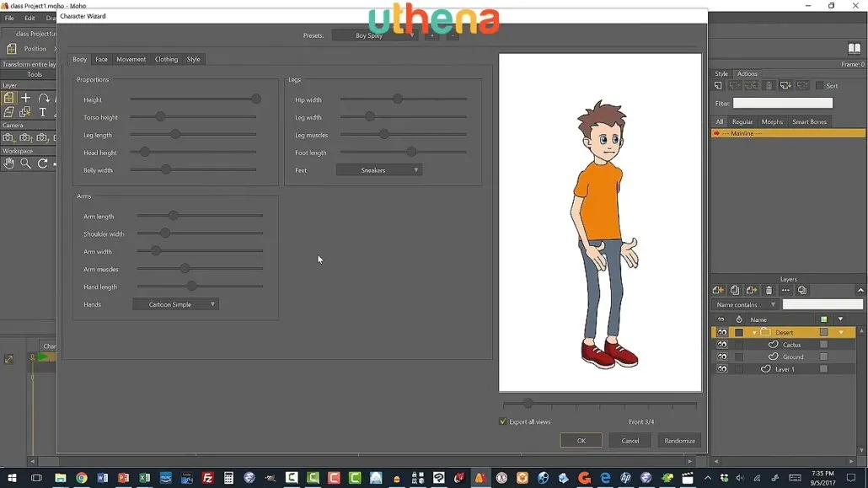The image size is (868, 488).
Task: Click the Actions Filter input field
Action: 783,103
